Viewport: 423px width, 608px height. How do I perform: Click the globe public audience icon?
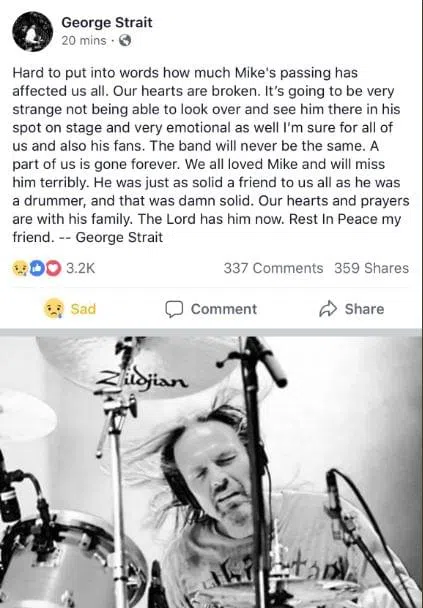point(124,40)
